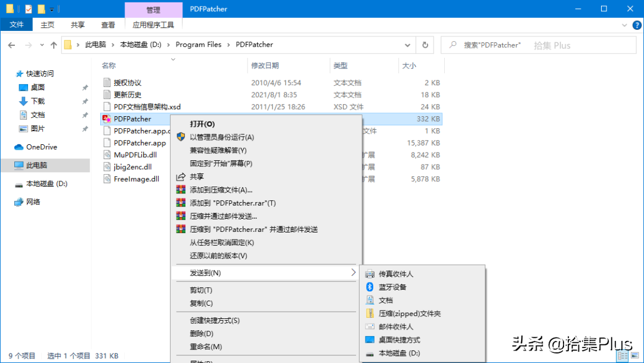Choose 剪切(T) from the context menu

click(x=266, y=290)
